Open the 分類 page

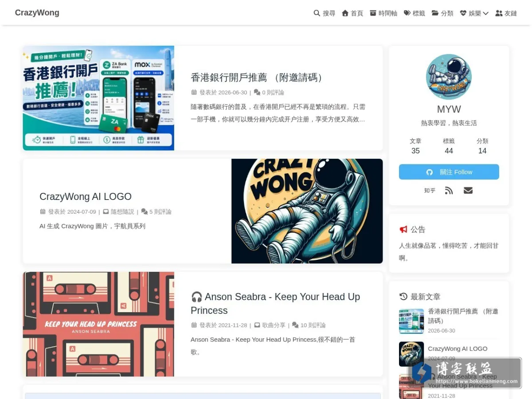tap(447, 13)
